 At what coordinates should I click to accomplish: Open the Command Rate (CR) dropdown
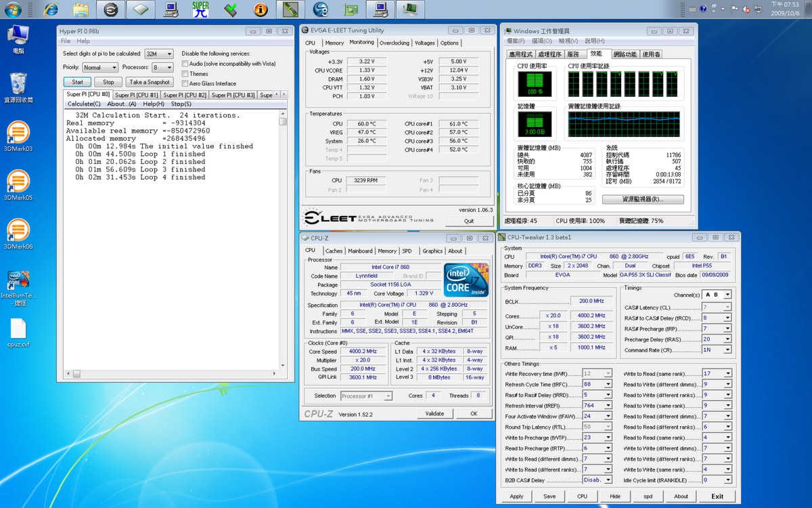[x=717, y=350]
